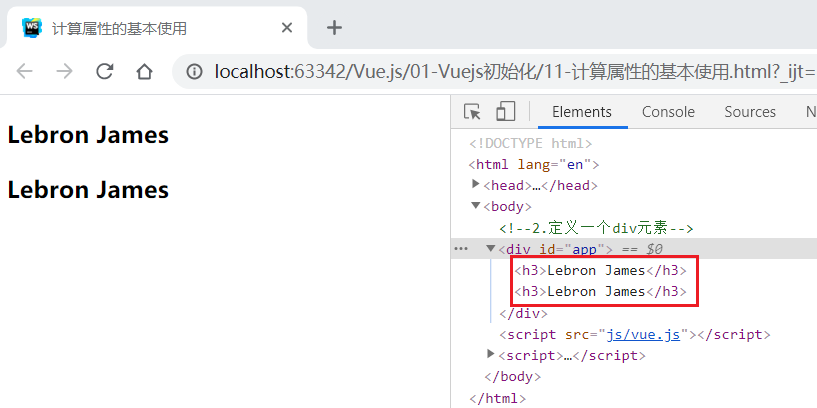Open a new tab with plus button
The height and width of the screenshot is (408, 817).
[334, 27]
